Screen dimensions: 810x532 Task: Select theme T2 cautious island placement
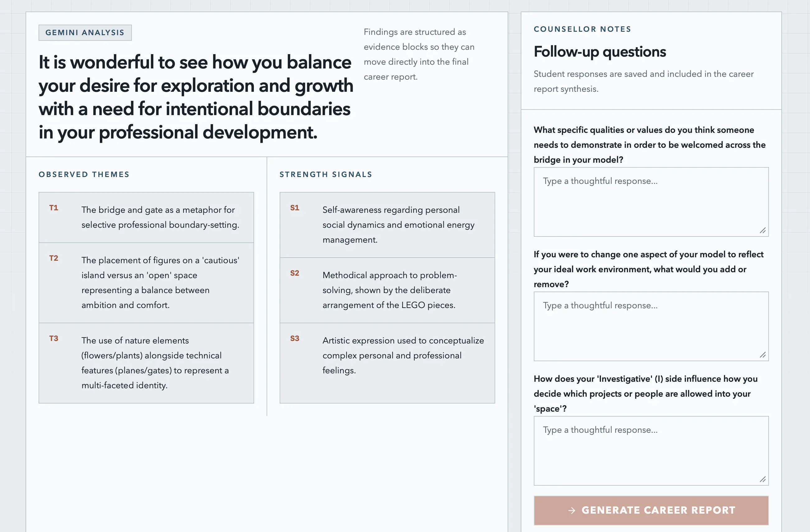click(146, 282)
